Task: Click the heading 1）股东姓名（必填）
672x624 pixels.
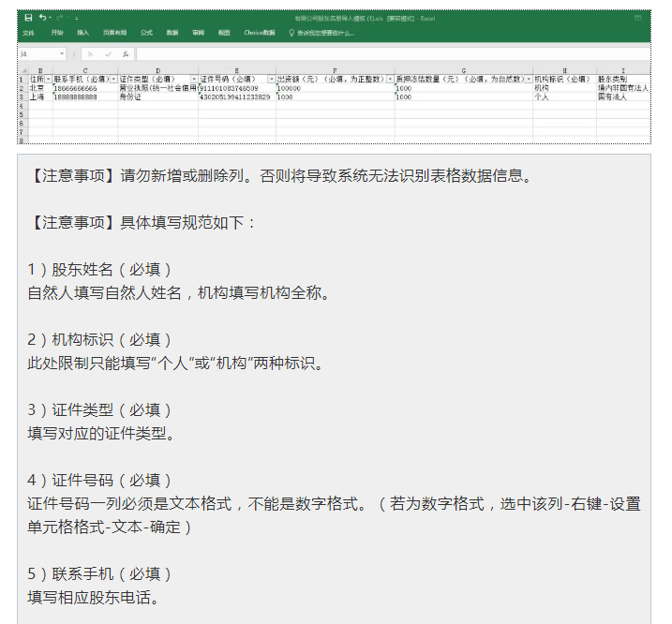Action: coord(99,270)
